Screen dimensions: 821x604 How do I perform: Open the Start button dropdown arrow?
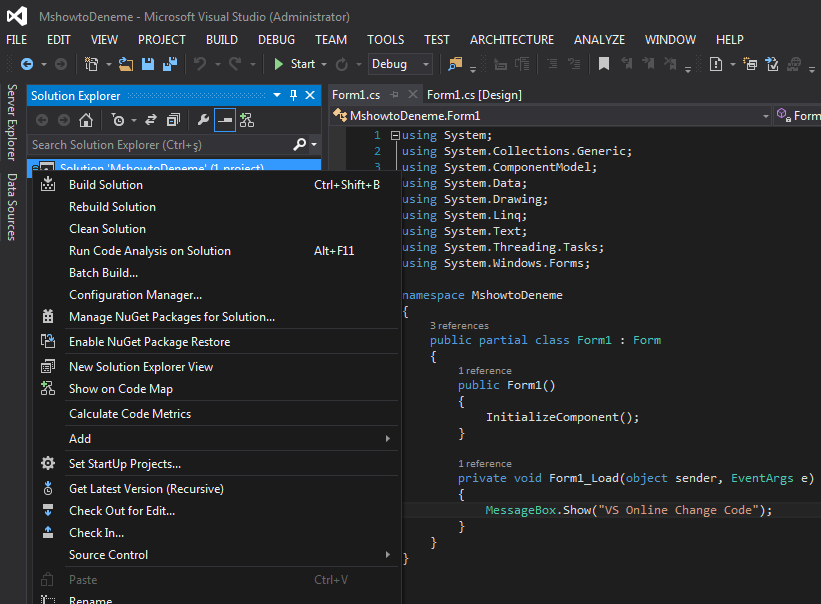click(x=324, y=64)
